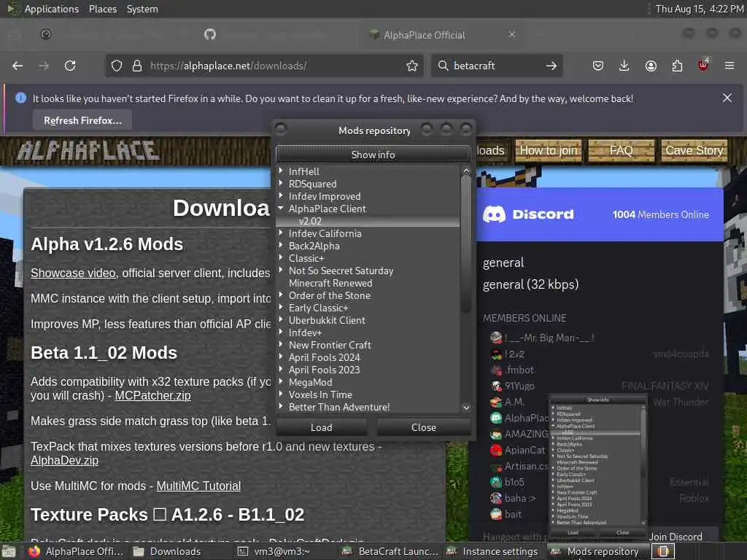Expand the Infdev California entry

(x=281, y=233)
